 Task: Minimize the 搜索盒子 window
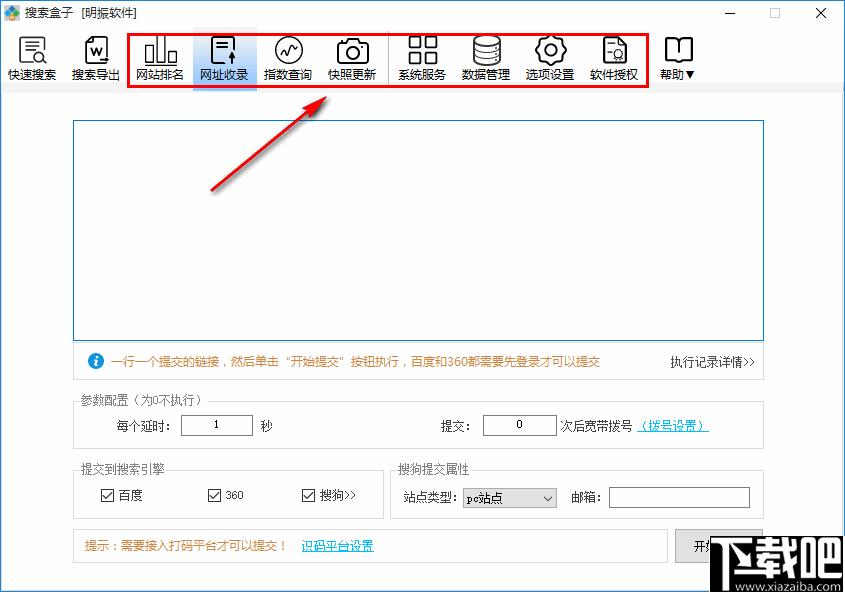tap(730, 13)
